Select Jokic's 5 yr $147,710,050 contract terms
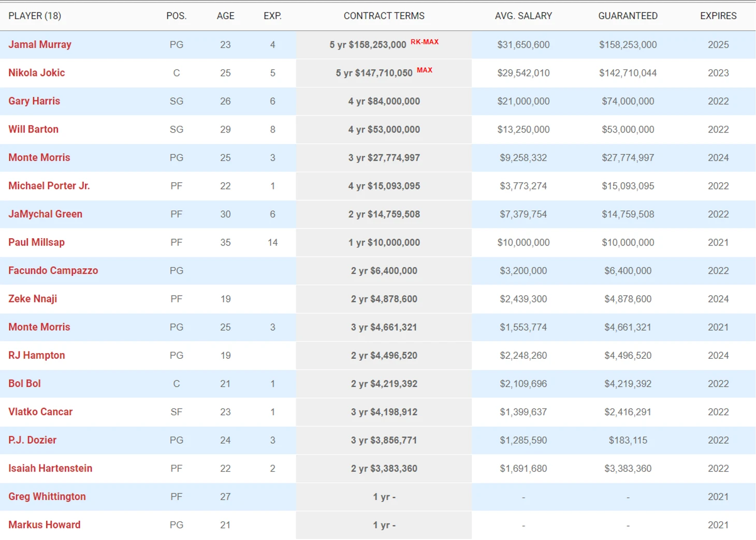Image resolution: width=756 pixels, height=540 pixels. pyautogui.click(x=374, y=73)
